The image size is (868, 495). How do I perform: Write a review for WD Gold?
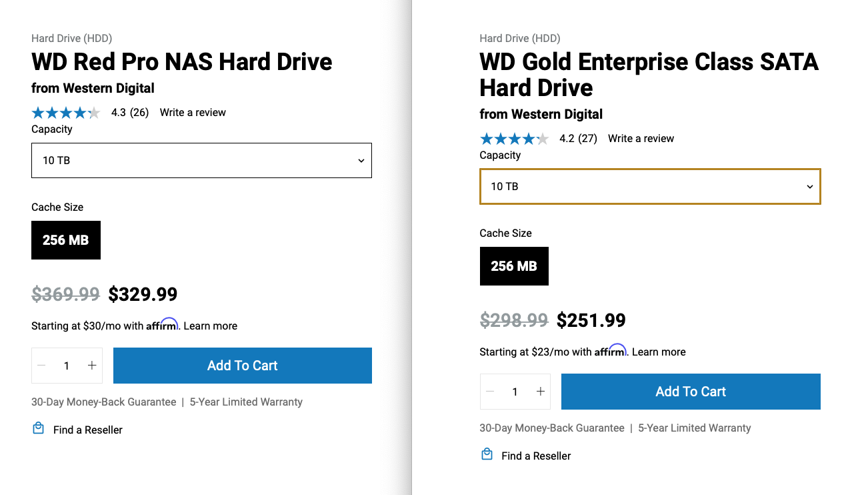click(641, 139)
